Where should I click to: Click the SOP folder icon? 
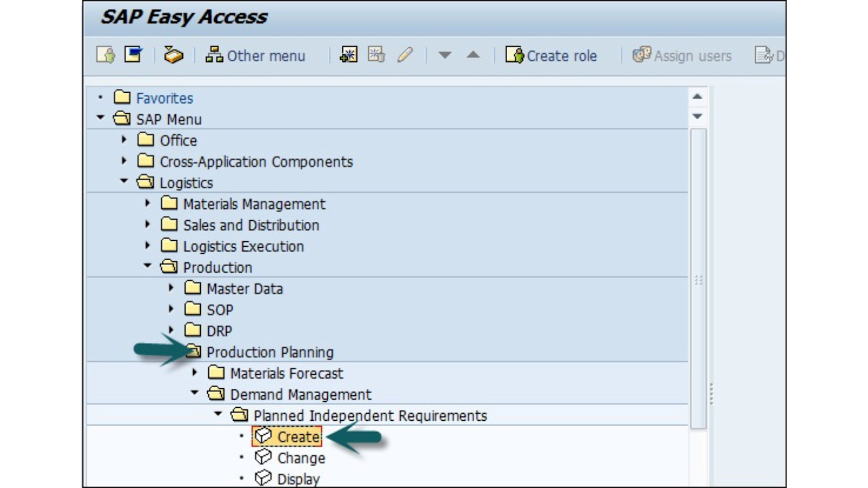(193, 309)
